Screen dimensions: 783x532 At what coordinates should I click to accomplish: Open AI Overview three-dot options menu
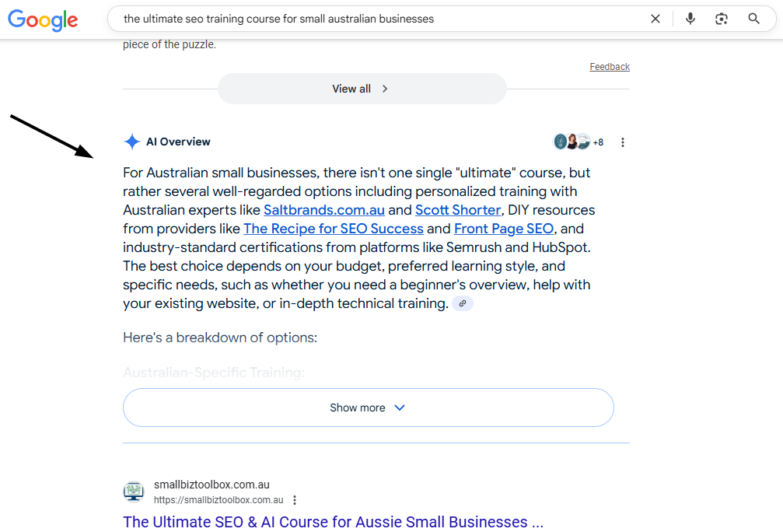[x=622, y=142]
